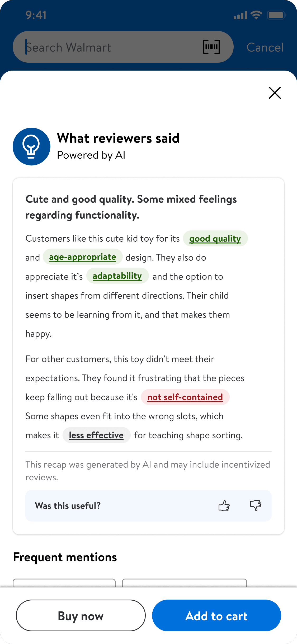Tap the 'adaptability' highlighted tag
This screenshot has height=644, width=297.
117,276
